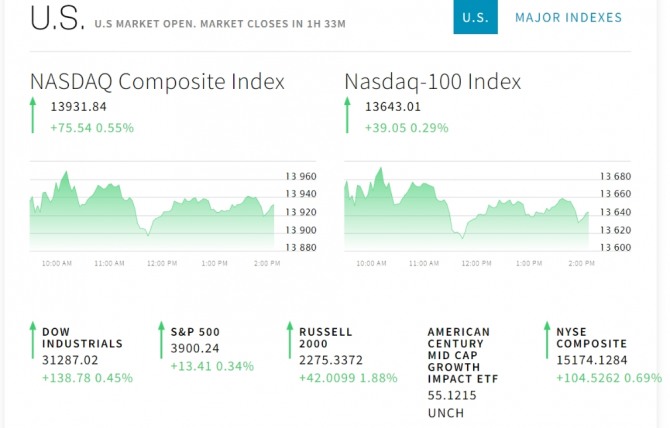
Task: Open the Russell 2000 quote
Action: pyautogui.click(x=325, y=337)
